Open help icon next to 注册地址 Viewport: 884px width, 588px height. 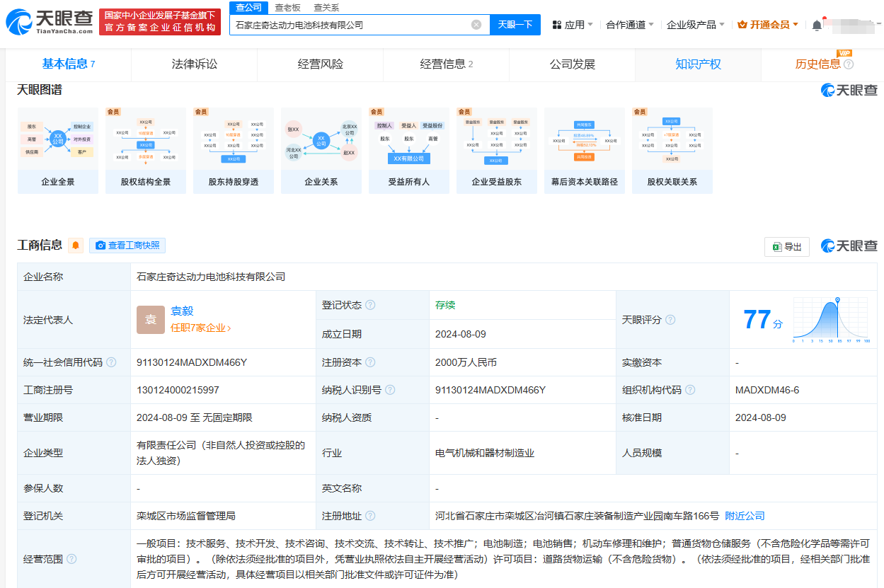click(370, 516)
